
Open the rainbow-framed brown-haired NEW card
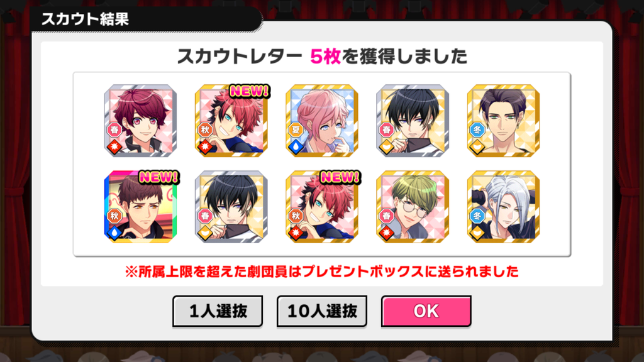(x=140, y=206)
